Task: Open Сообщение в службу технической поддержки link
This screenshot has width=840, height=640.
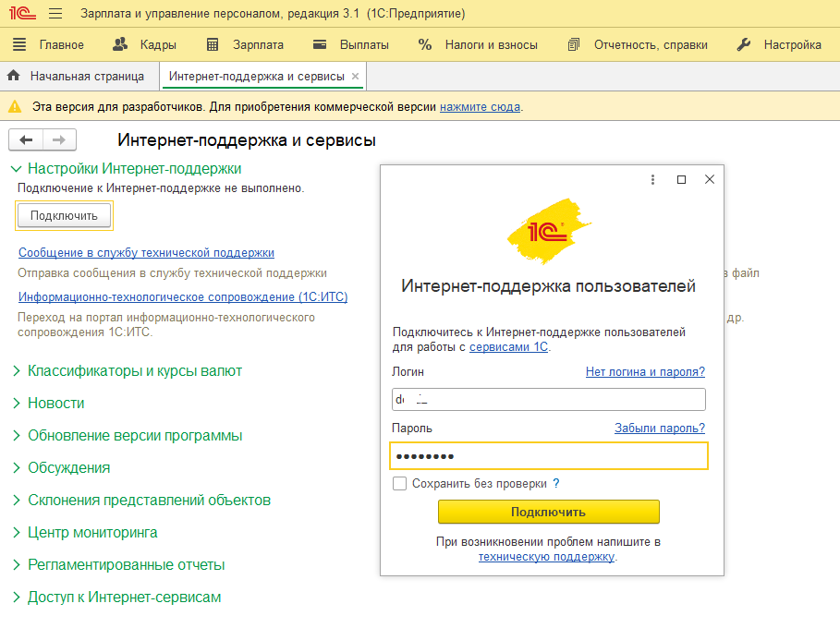Action: 146,252
